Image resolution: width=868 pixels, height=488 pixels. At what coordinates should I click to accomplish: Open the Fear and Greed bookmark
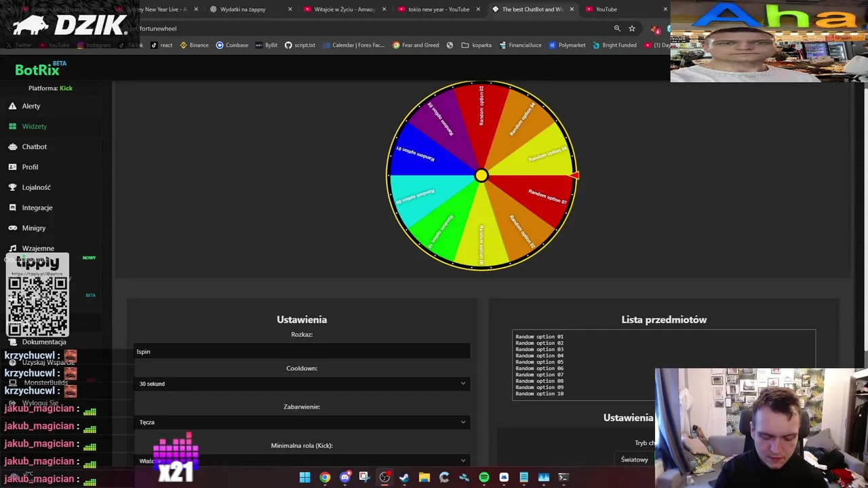[x=416, y=45]
